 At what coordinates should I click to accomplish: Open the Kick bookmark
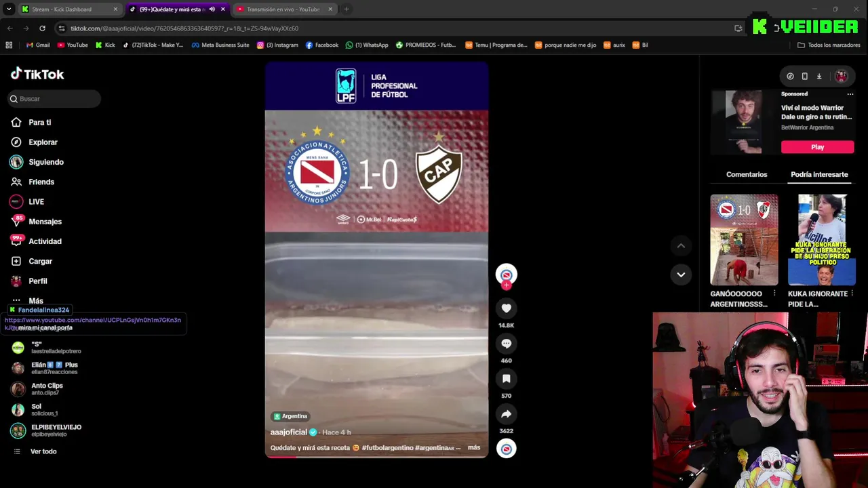(x=105, y=45)
